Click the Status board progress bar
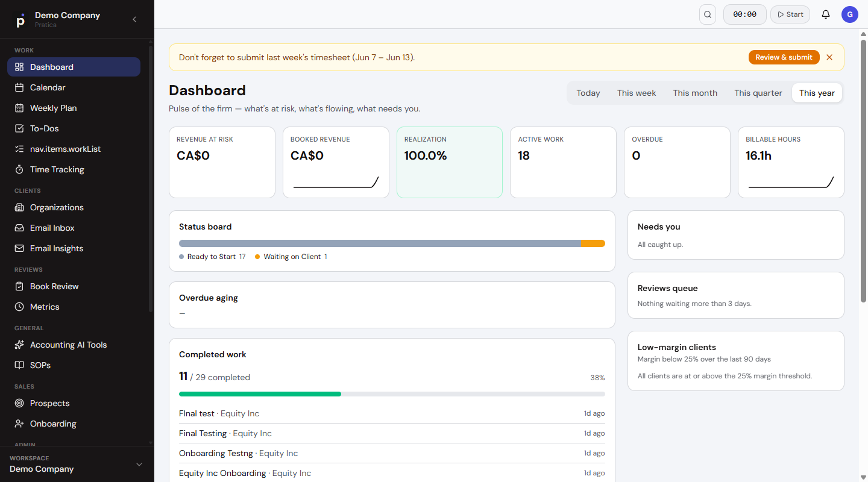This screenshot has width=868, height=482. click(x=392, y=243)
